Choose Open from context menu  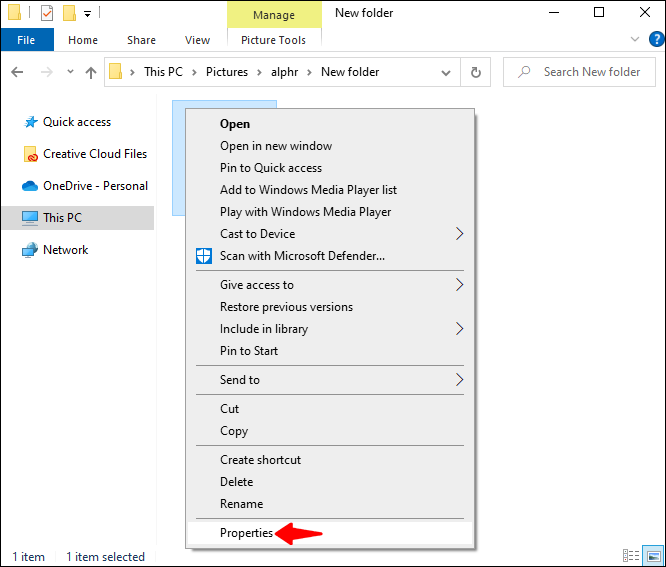click(330, 124)
